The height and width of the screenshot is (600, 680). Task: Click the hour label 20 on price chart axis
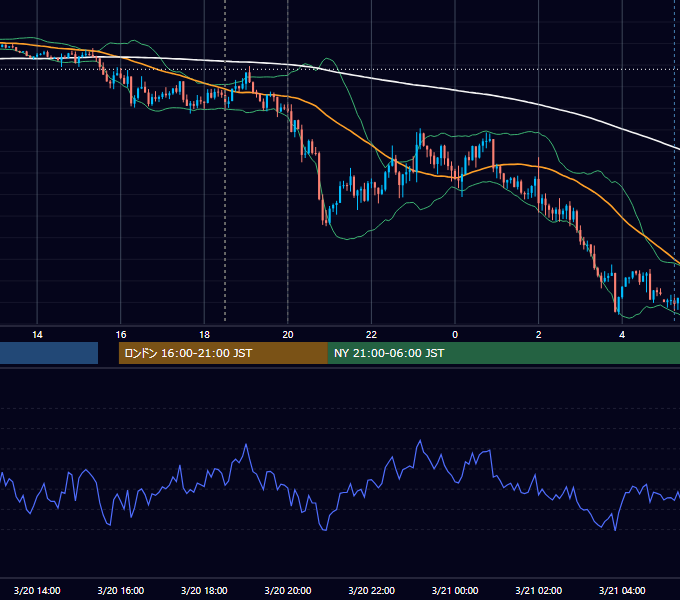(288, 335)
